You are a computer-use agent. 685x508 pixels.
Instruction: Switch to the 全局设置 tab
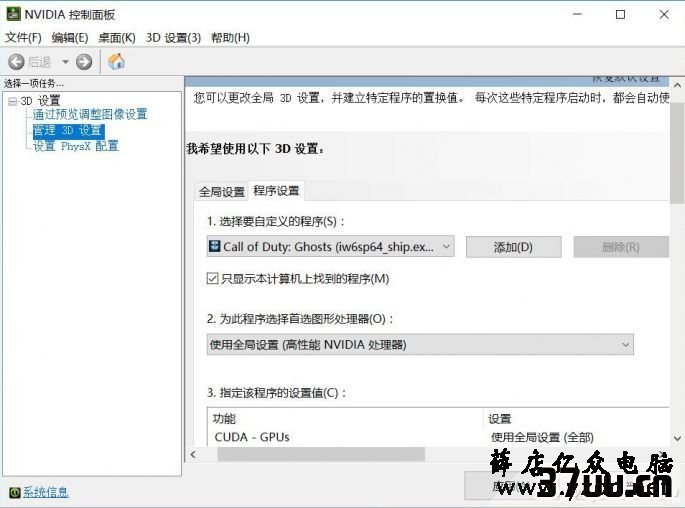tap(222, 191)
